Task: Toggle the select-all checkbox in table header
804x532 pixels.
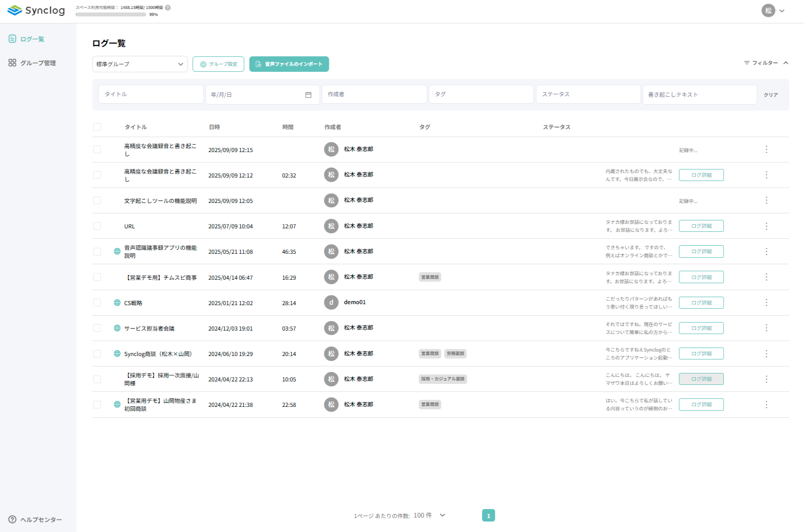Action: point(97,127)
